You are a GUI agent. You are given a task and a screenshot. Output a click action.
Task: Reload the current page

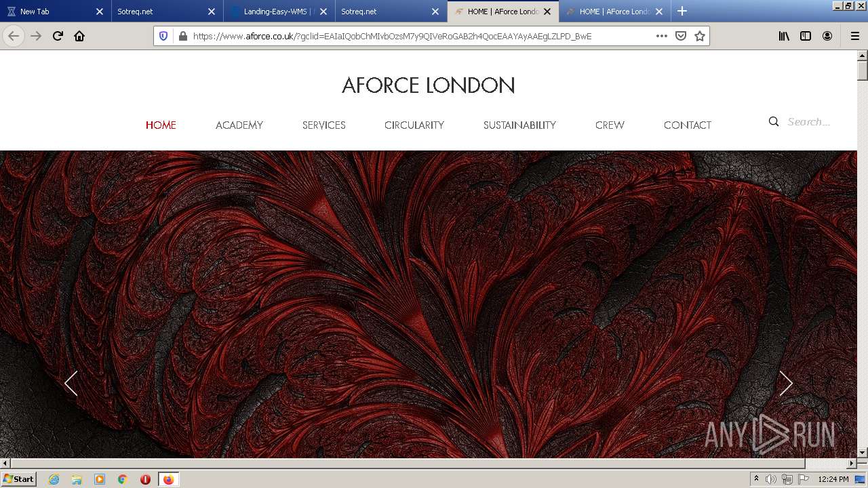click(x=58, y=36)
